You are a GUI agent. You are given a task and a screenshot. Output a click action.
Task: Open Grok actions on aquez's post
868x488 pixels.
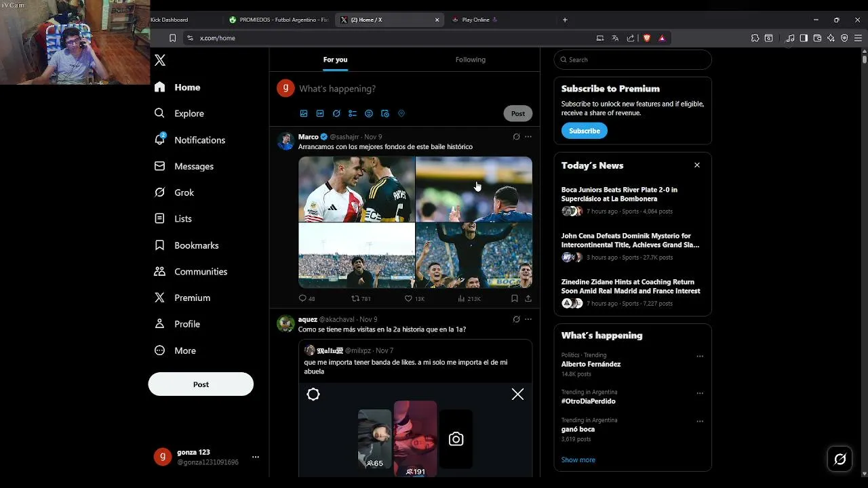[516, 319]
